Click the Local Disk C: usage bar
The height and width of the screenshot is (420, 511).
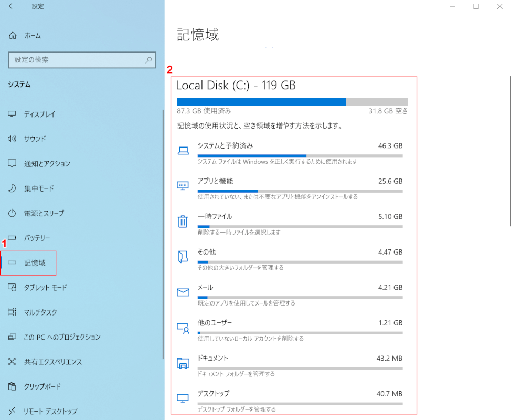coord(292,102)
